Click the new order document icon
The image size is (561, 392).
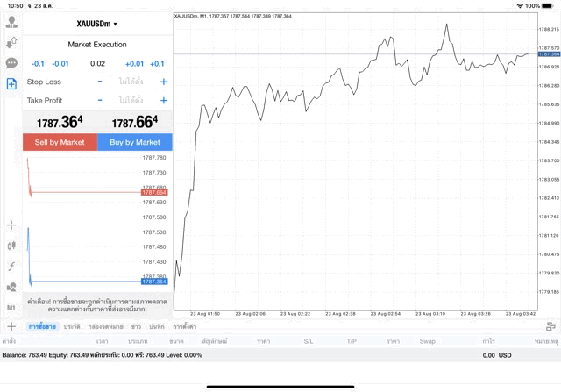click(12, 84)
